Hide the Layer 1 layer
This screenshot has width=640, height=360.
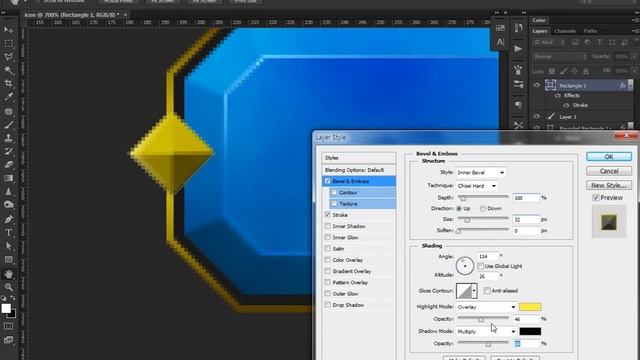click(537, 116)
